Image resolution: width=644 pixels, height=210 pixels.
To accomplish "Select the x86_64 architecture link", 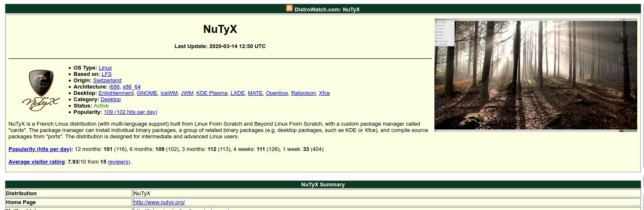I will tap(131, 87).
